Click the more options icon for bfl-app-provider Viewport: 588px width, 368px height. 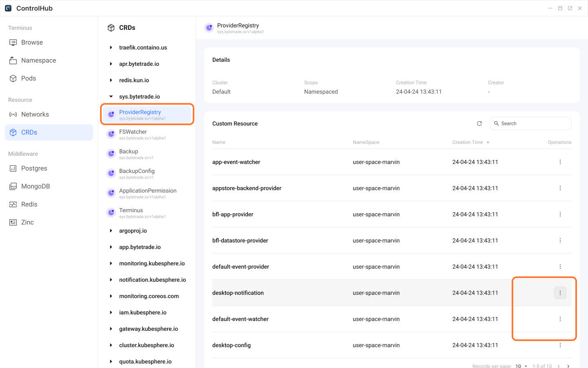pyautogui.click(x=560, y=214)
